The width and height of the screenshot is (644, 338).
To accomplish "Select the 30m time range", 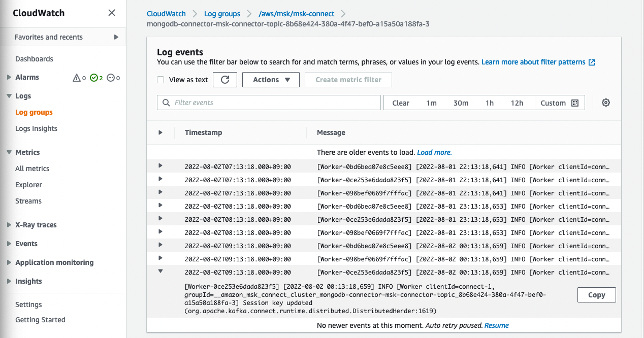I will pyautogui.click(x=461, y=103).
